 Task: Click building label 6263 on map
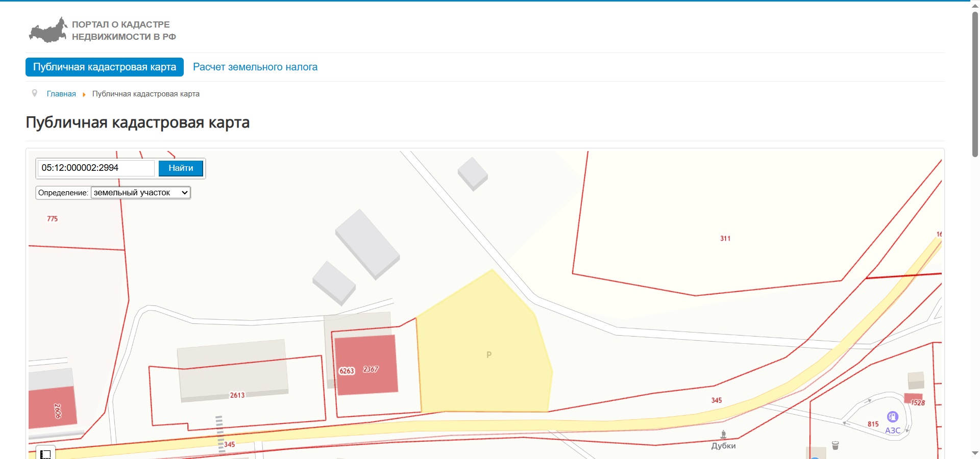tap(347, 371)
